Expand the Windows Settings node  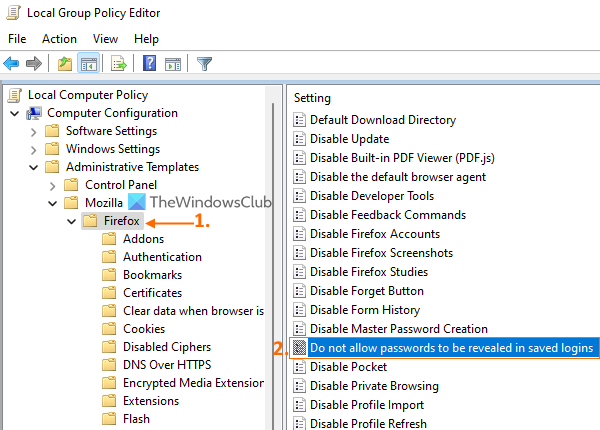34,150
